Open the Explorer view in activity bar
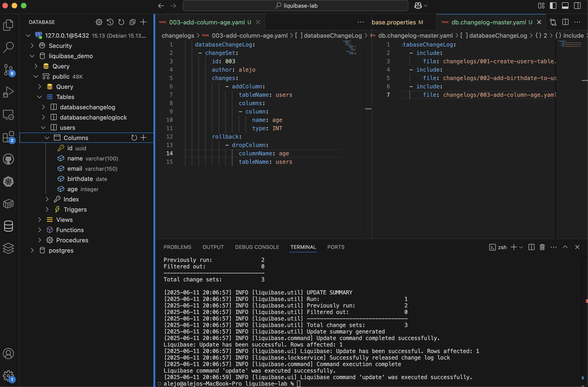 (8, 25)
